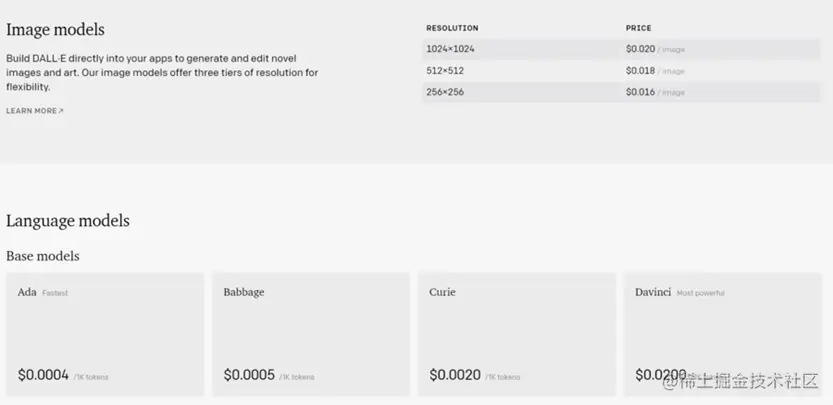Click the $0.018 per image price
Image resolution: width=833 pixels, height=405 pixels.
tap(640, 71)
